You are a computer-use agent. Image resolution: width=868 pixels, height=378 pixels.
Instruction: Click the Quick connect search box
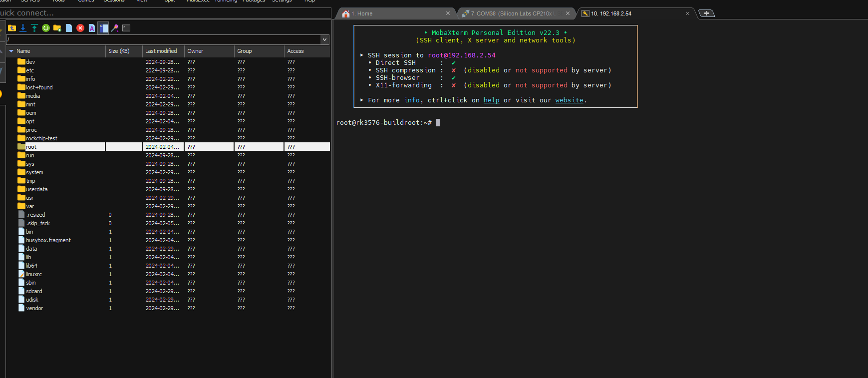tap(165, 13)
